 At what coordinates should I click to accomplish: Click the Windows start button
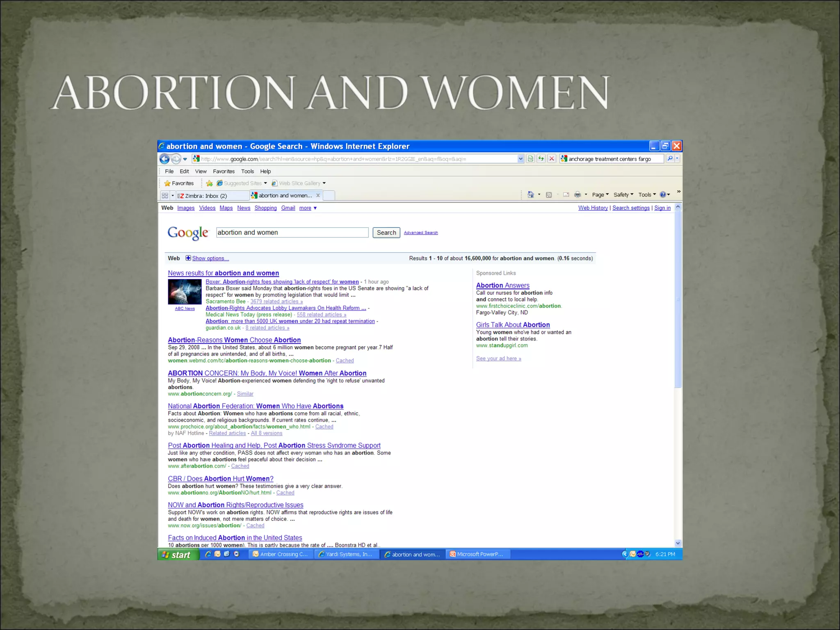tap(177, 555)
